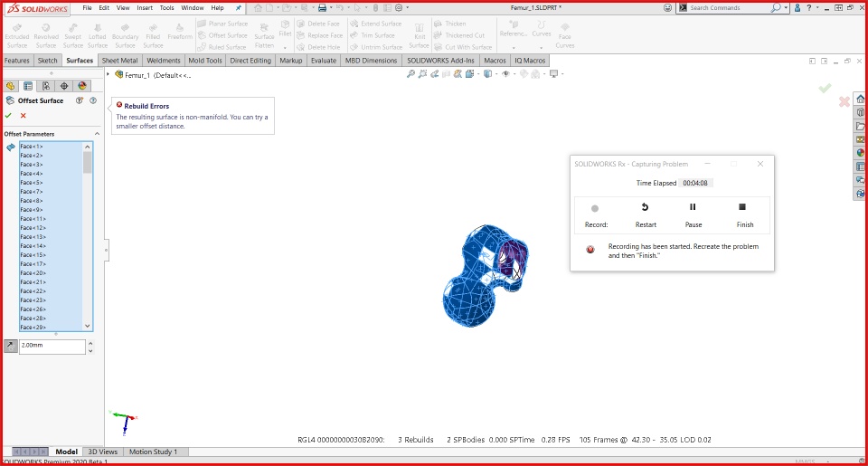Click the face list scroll up arrow
Image resolution: width=868 pixels, height=466 pixels.
(87, 147)
